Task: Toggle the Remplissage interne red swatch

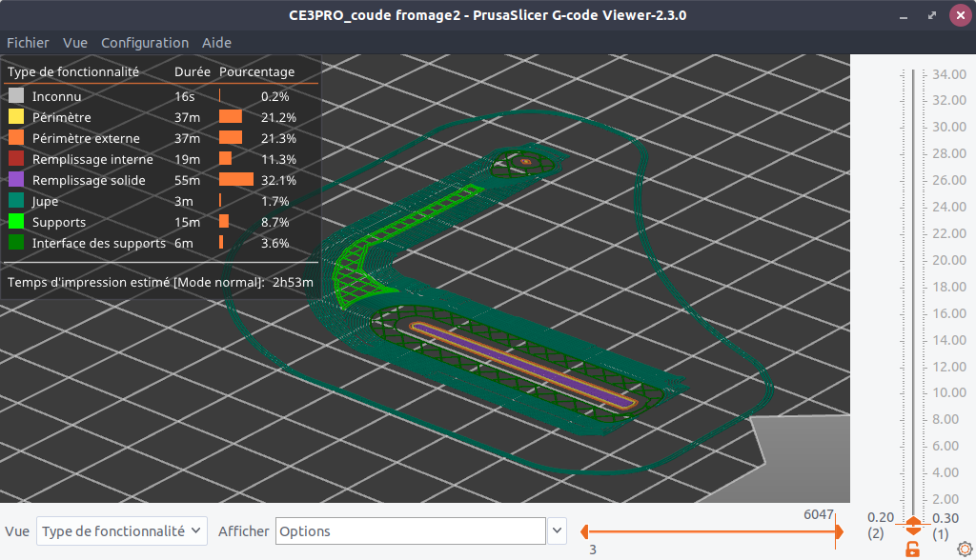Action: click(x=16, y=159)
